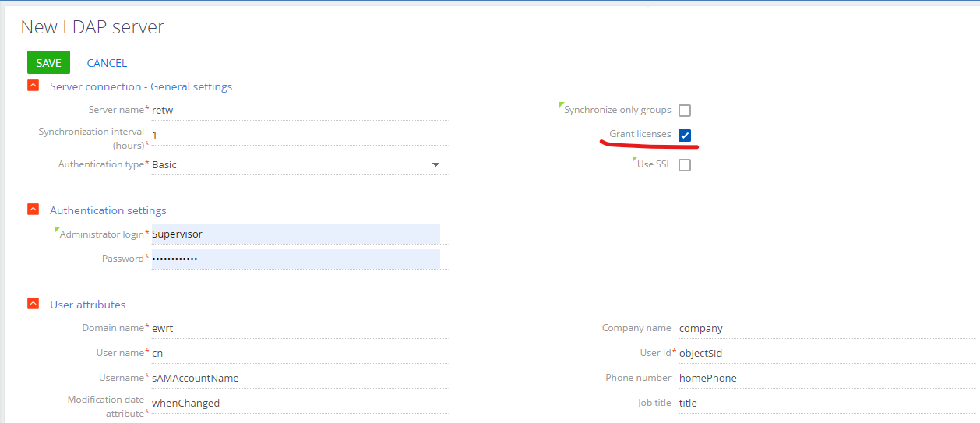
Task: Open the Authentication type dropdown arrow
Action: pos(435,164)
